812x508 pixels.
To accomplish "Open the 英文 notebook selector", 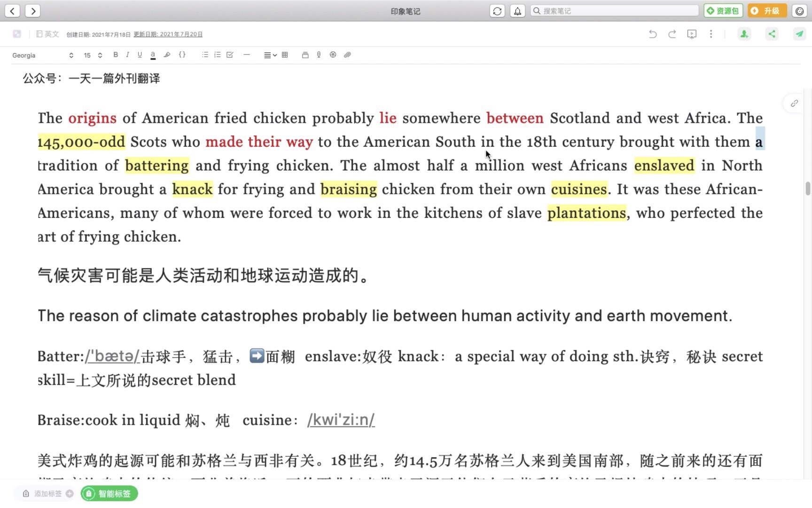I will click(x=47, y=34).
